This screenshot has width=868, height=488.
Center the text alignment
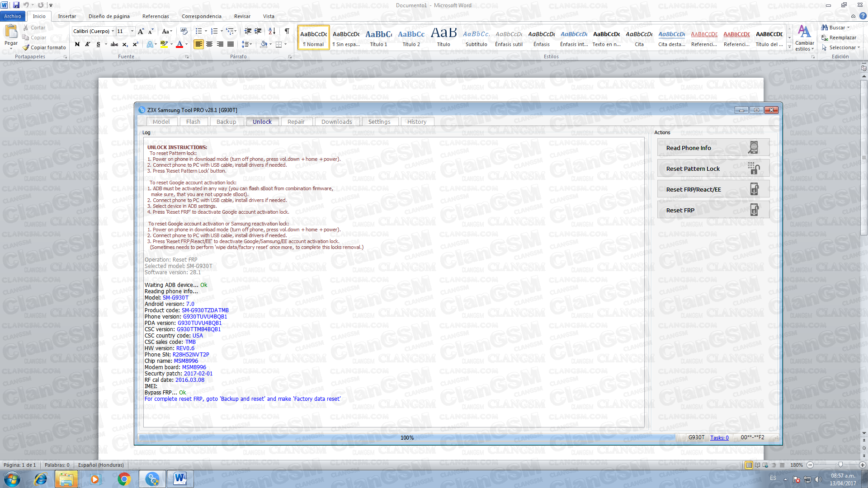(x=209, y=44)
